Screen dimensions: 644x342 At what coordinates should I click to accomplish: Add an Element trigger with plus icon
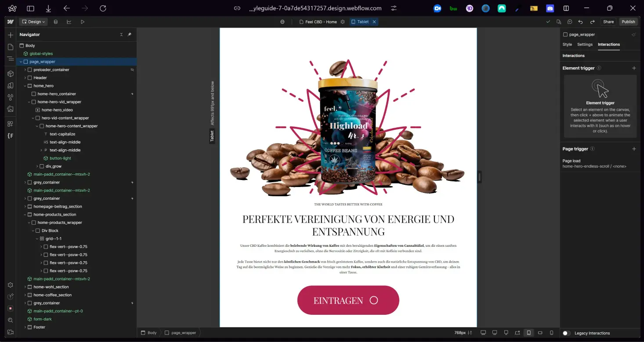pyautogui.click(x=634, y=68)
